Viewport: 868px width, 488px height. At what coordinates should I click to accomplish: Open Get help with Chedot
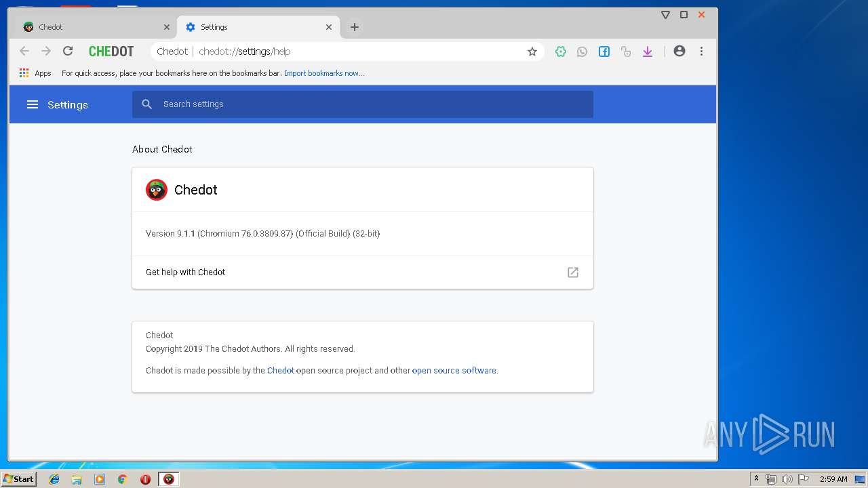[363, 272]
